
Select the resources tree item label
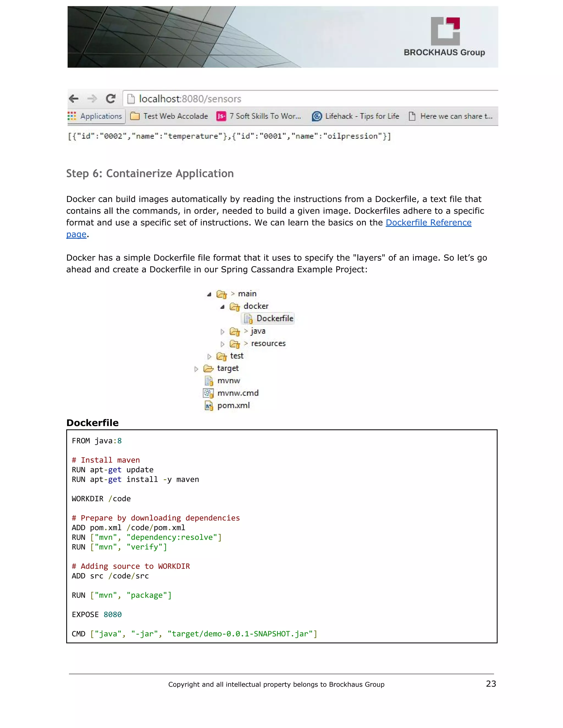click(x=269, y=344)
